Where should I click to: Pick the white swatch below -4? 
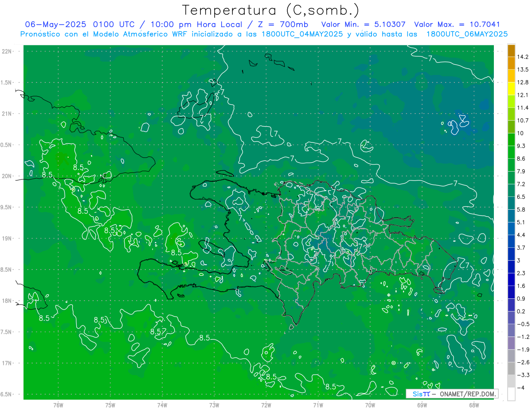511,394
